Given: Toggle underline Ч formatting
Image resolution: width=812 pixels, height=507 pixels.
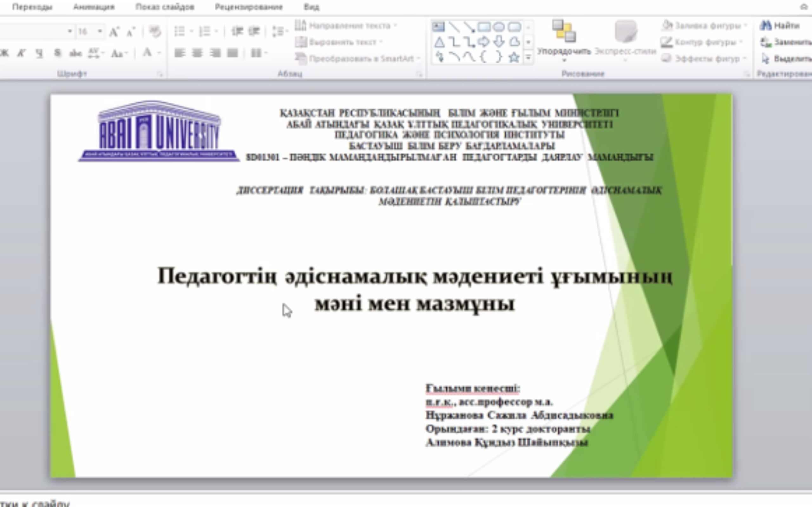Looking at the screenshot, I should pyautogui.click(x=39, y=53).
